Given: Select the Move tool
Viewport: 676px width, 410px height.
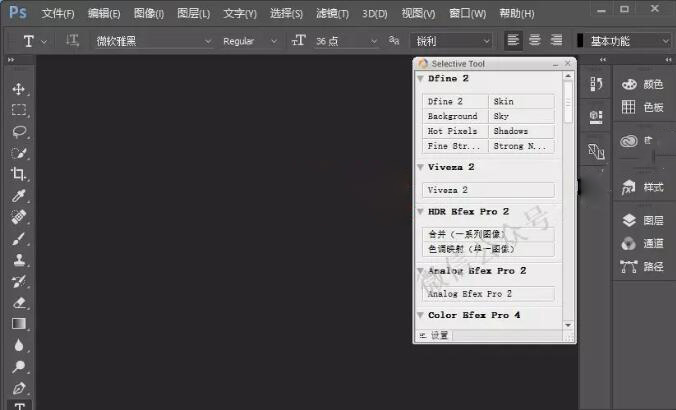Looking at the screenshot, I should coord(18,89).
